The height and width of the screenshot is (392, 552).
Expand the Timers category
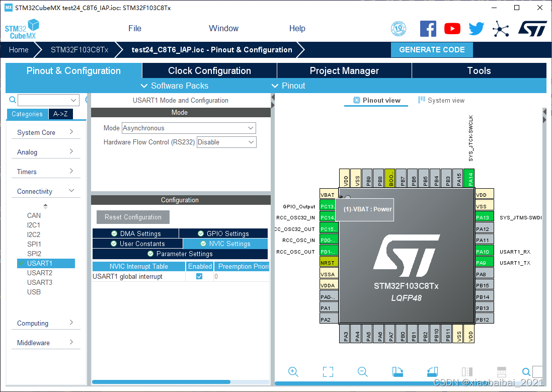pos(46,172)
